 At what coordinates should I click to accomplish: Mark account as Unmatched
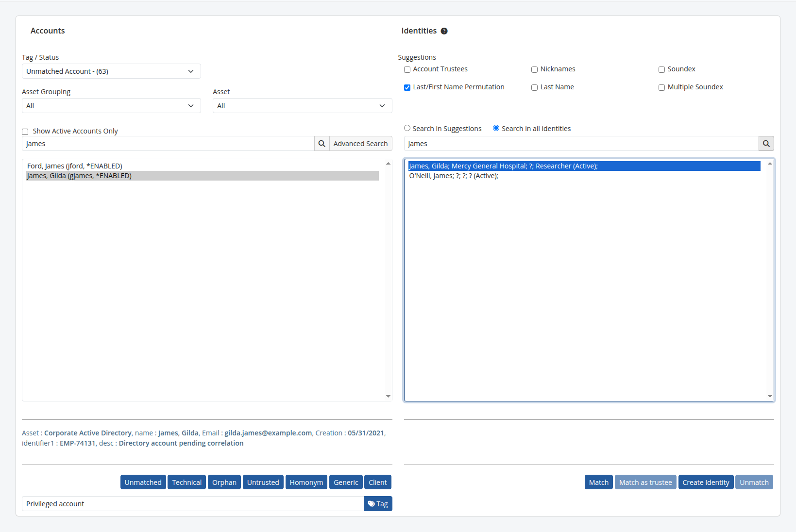pyautogui.click(x=143, y=482)
